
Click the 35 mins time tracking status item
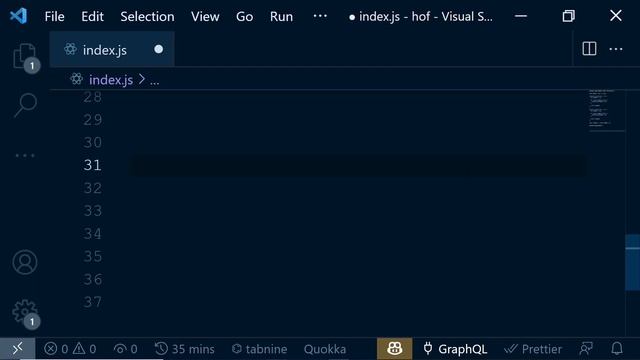pos(184,349)
